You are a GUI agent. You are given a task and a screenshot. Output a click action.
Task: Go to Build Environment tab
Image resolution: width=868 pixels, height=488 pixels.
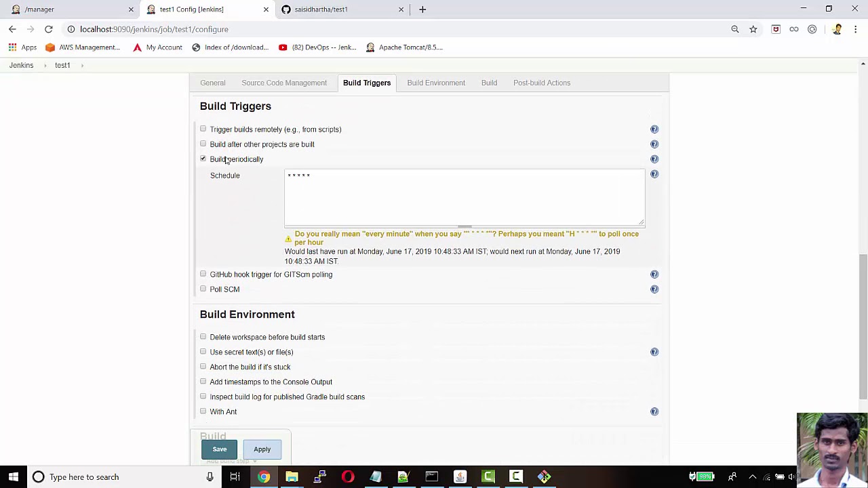436,83
